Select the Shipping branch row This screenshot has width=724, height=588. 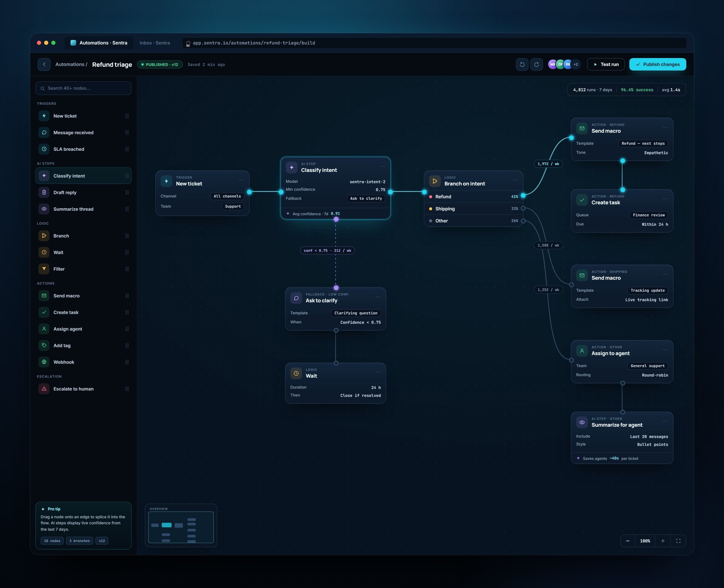474,209
